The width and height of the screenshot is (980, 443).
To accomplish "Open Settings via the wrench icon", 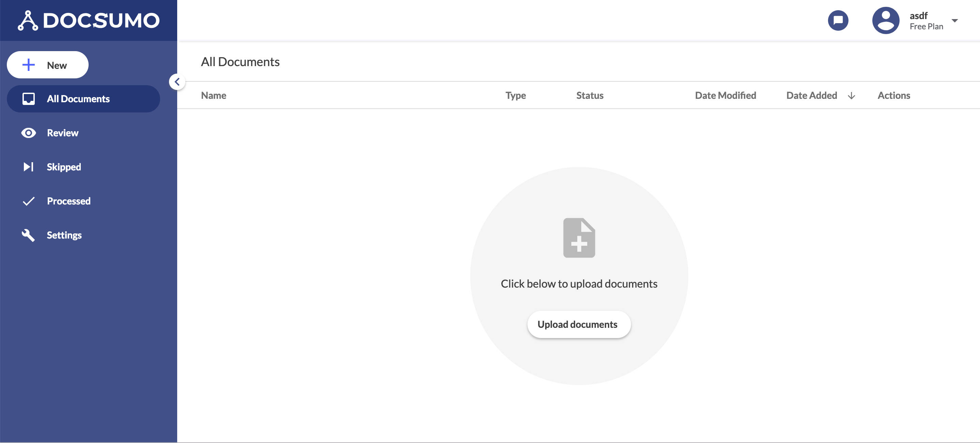I will 29,235.
